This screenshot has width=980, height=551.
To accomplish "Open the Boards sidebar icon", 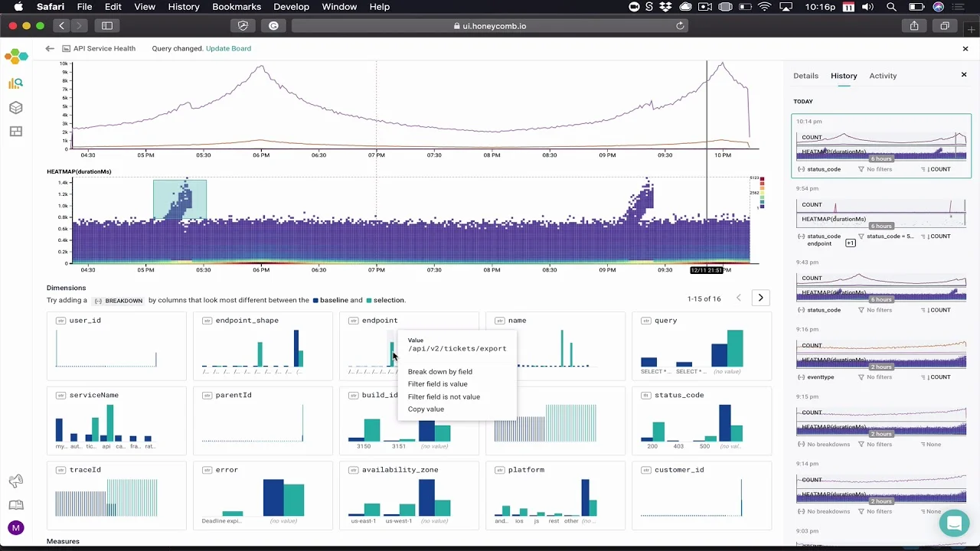I will click(x=16, y=132).
